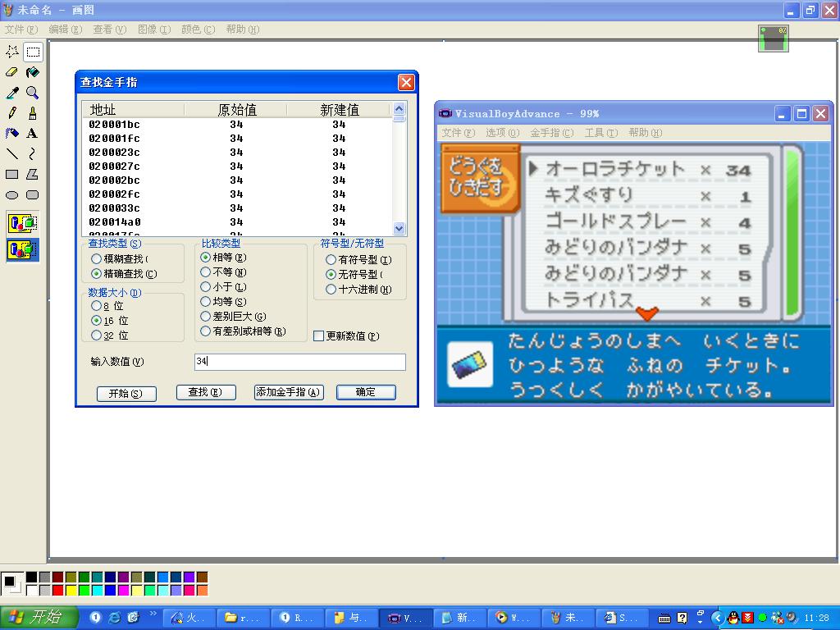Expand hidden system tray icons arrow
Viewport: 840px width, 630px height.
click(x=718, y=618)
